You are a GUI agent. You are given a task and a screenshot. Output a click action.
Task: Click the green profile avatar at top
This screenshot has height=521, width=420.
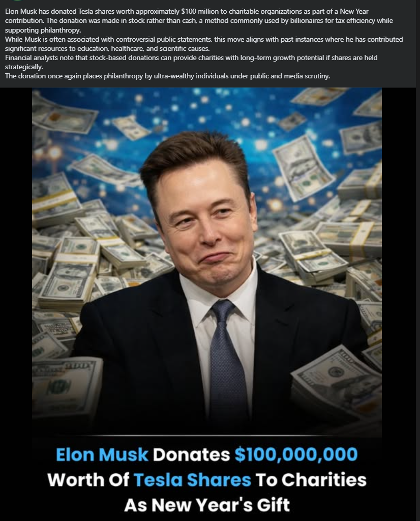tap(17, 1)
